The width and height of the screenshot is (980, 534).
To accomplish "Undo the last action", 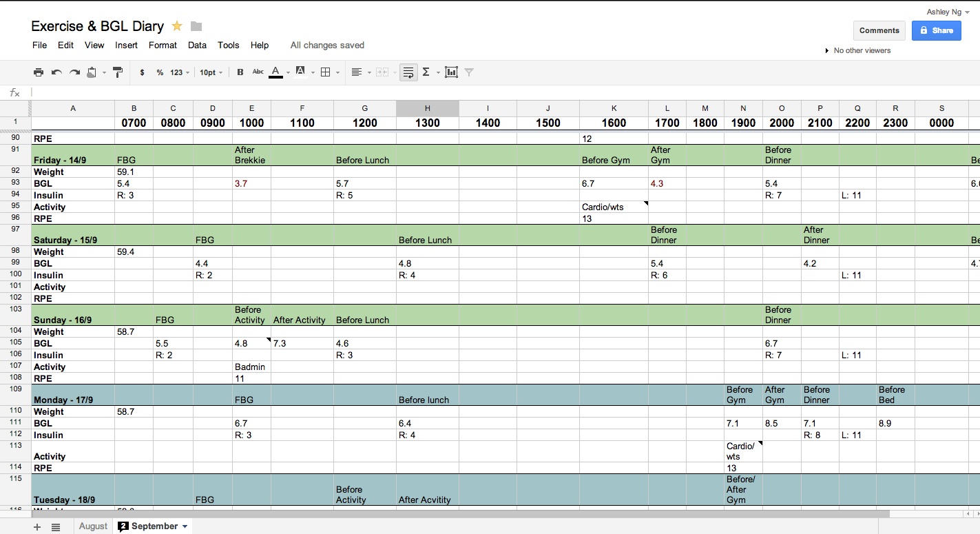I will click(56, 72).
